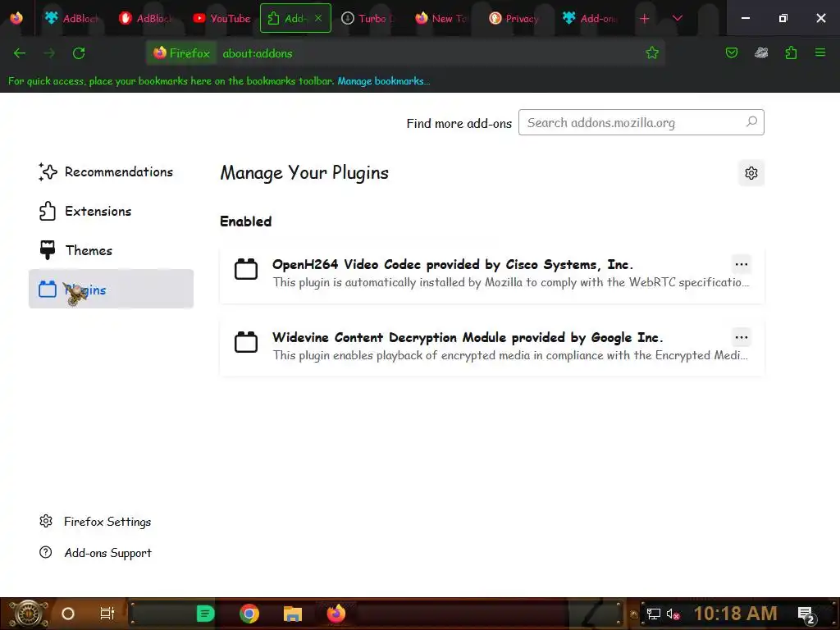
Task: Open the Extensions puzzle icon in toolbar
Action: point(791,52)
